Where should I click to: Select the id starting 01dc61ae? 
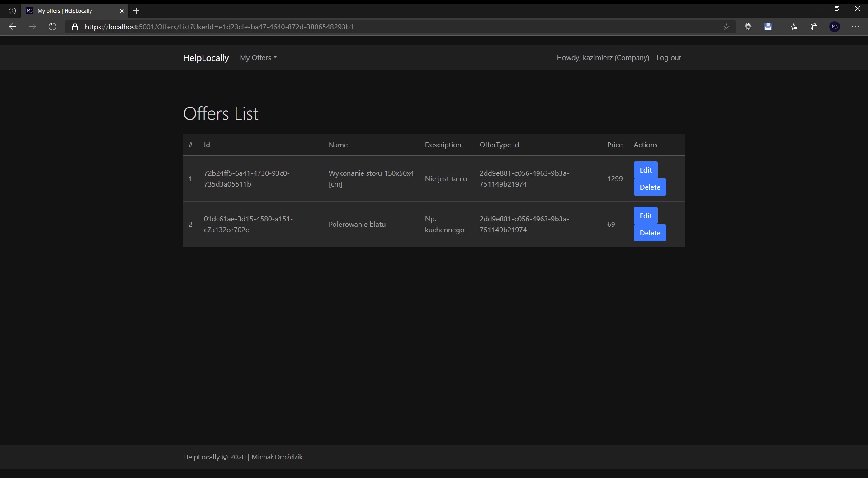pyautogui.click(x=248, y=224)
